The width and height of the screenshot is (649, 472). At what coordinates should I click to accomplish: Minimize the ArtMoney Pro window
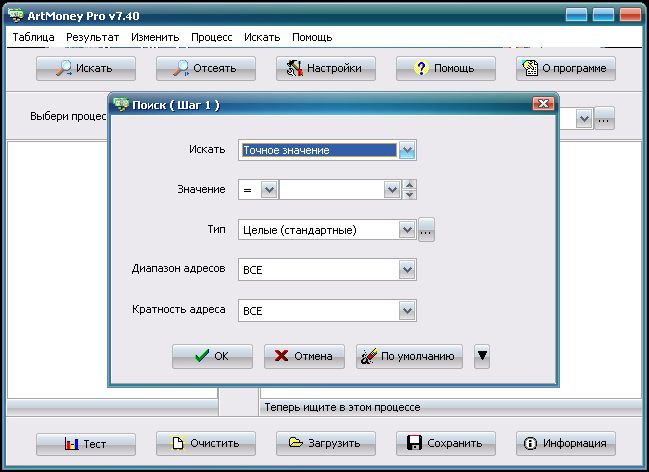(577, 15)
